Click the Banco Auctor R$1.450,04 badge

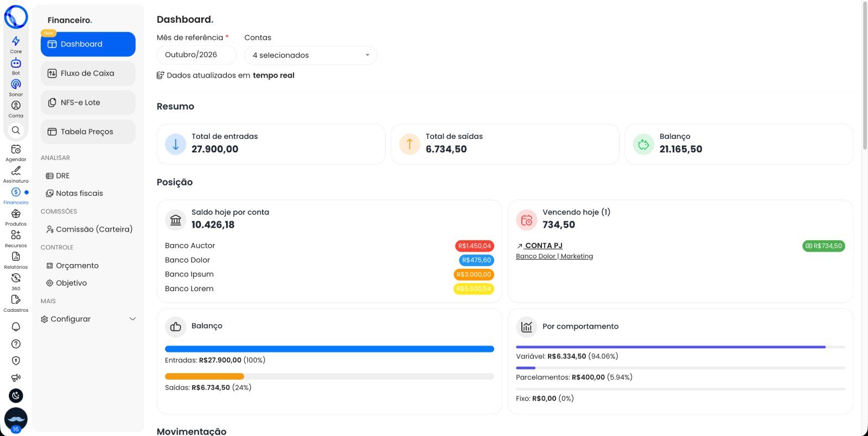(x=474, y=246)
